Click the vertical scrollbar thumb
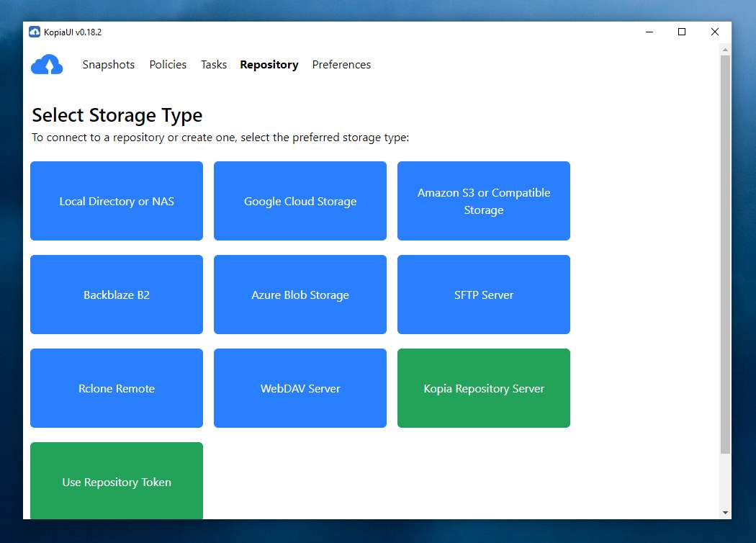Viewport: 756px width, 543px height. pyautogui.click(x=725, y=254)
